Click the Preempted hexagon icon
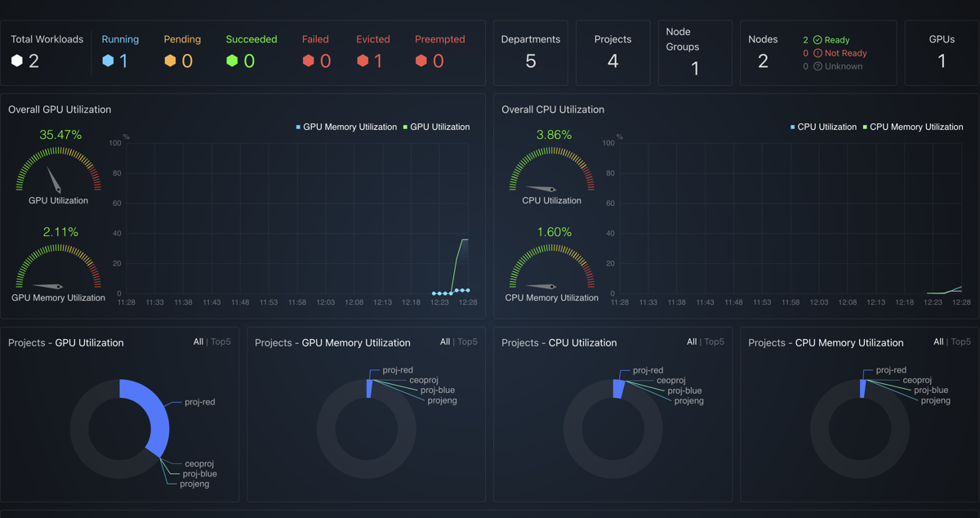The height and width of the screenshot is (518, 980). click(421, 61)
